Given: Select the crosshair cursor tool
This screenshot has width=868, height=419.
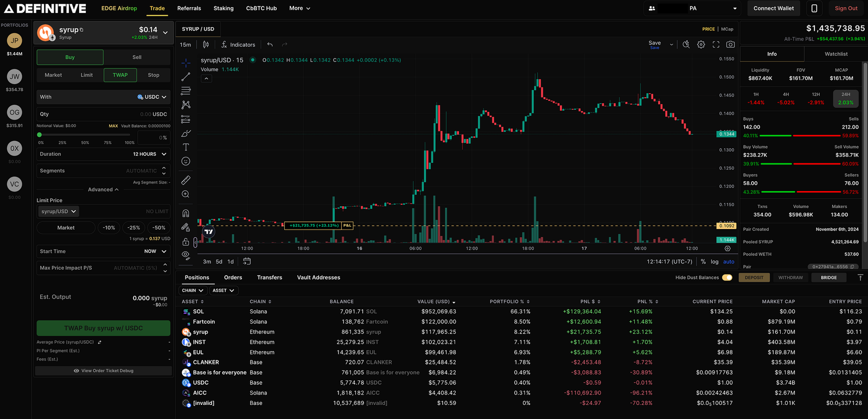Looking at the screenshot, I should pos(186,63).
